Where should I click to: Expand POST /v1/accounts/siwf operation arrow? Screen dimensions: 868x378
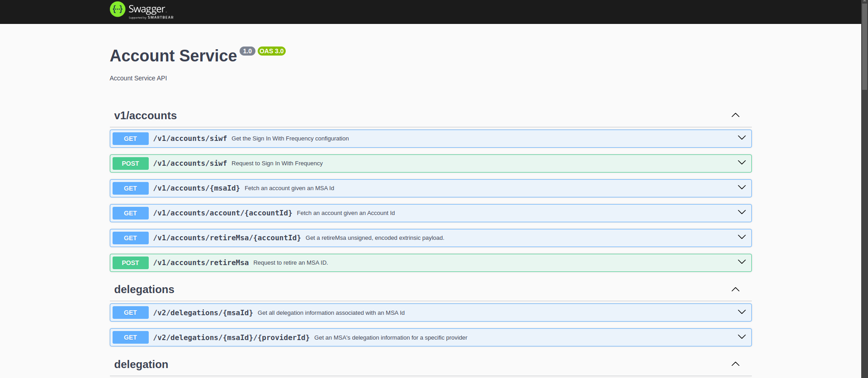point(742,163)
